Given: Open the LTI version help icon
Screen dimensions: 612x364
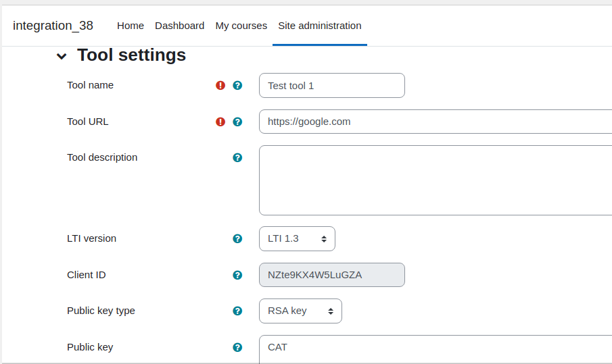Looking at the screenshot, I should pos(237,239).
